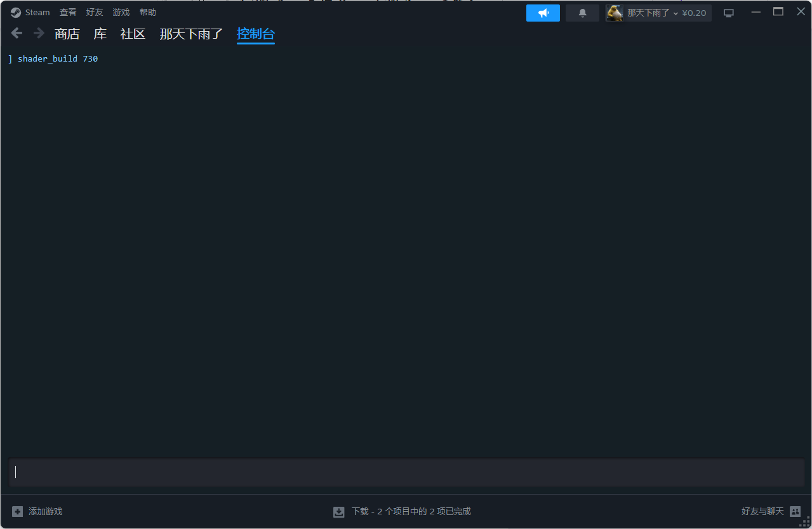This screenshot has width=812, height=529.
Task: Switch to Big Picture mode monitor icon
Action: coord(729,13)
